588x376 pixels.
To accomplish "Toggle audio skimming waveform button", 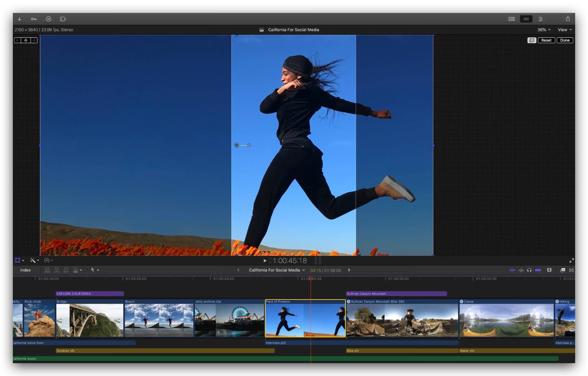I will [x=521, y=270].
